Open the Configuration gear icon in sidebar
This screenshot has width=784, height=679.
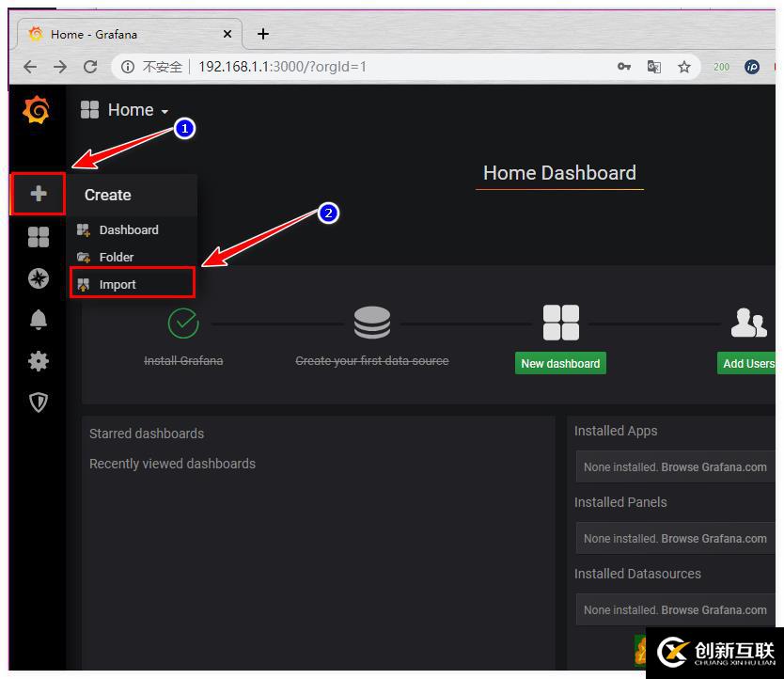(39, 361)
